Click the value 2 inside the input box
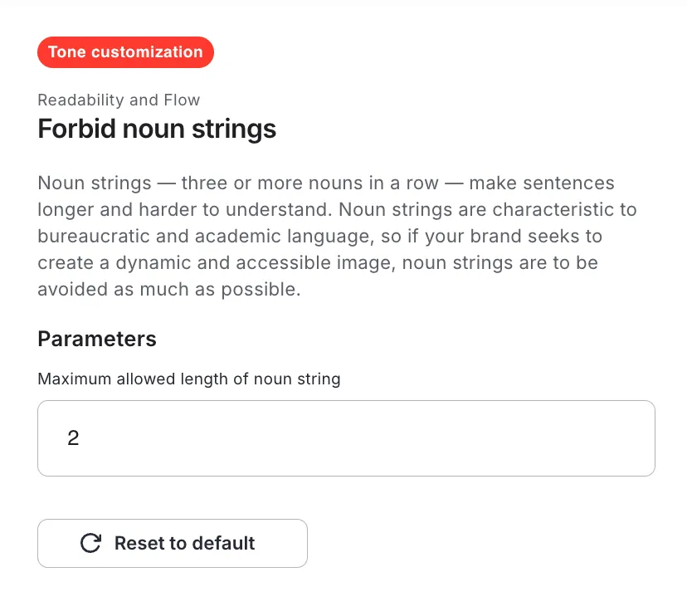Viewport: 687px width, 616px height. pyautogui.click(x=73, y=438)
